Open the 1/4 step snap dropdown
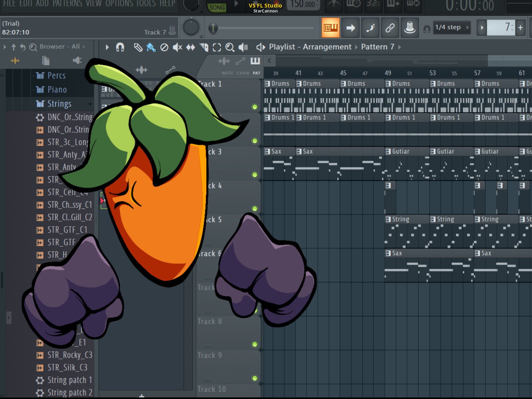The height and width of the screenshot is (399, 532). tap(451, 27)
